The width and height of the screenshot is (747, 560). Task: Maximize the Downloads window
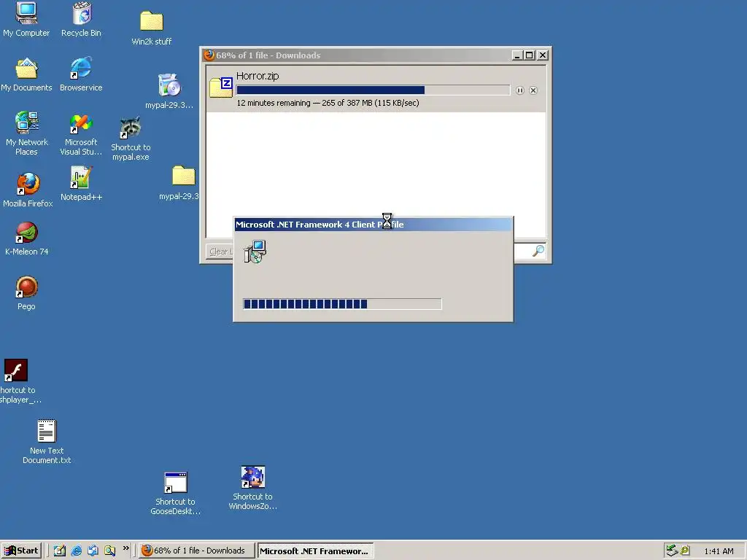coord(530,55)
